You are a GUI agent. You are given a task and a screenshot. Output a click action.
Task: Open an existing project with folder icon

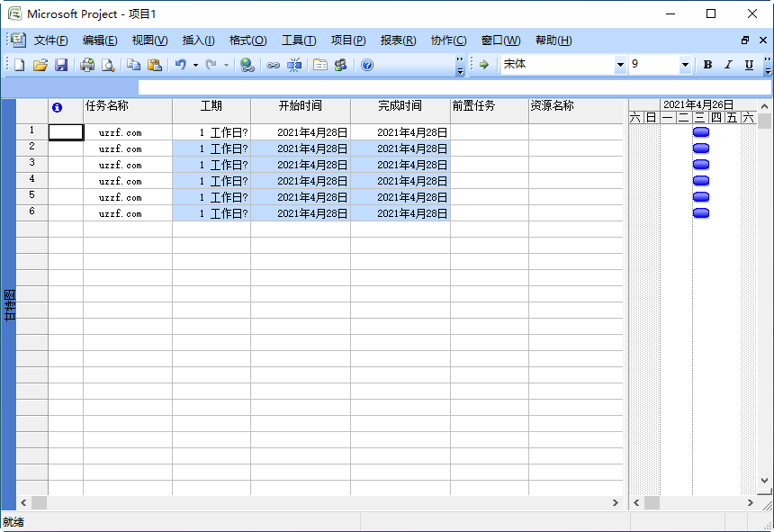coord(40,65)
